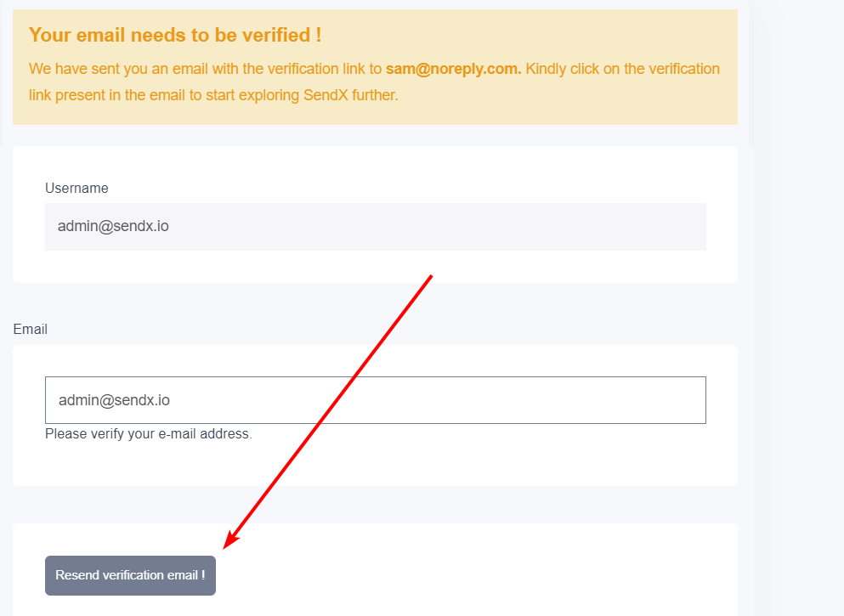Click 'link present in the email' banner line

[x=213, y=95]
